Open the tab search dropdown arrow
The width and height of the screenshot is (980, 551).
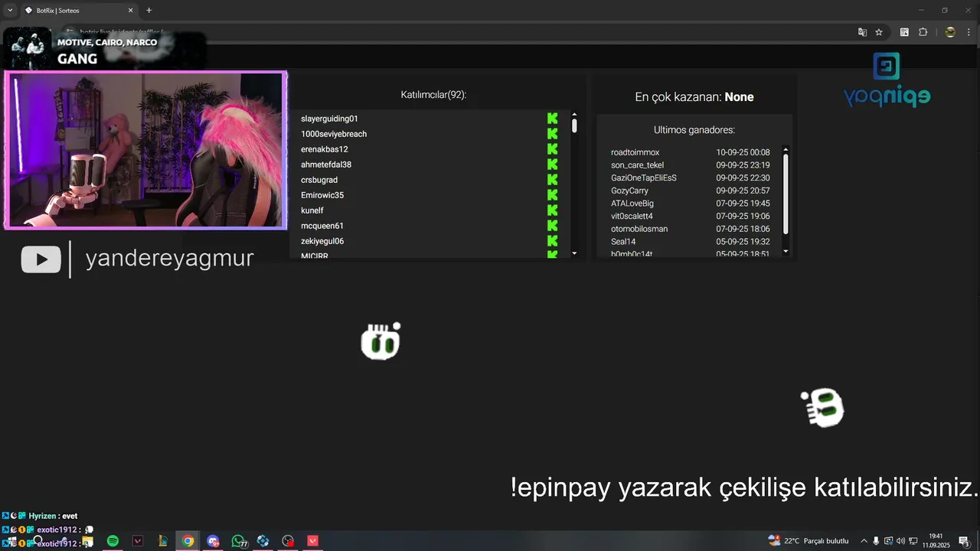coord(10,10)
